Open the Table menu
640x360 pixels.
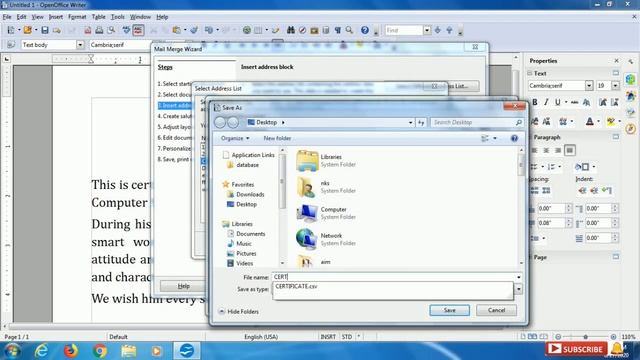[98, 17]
